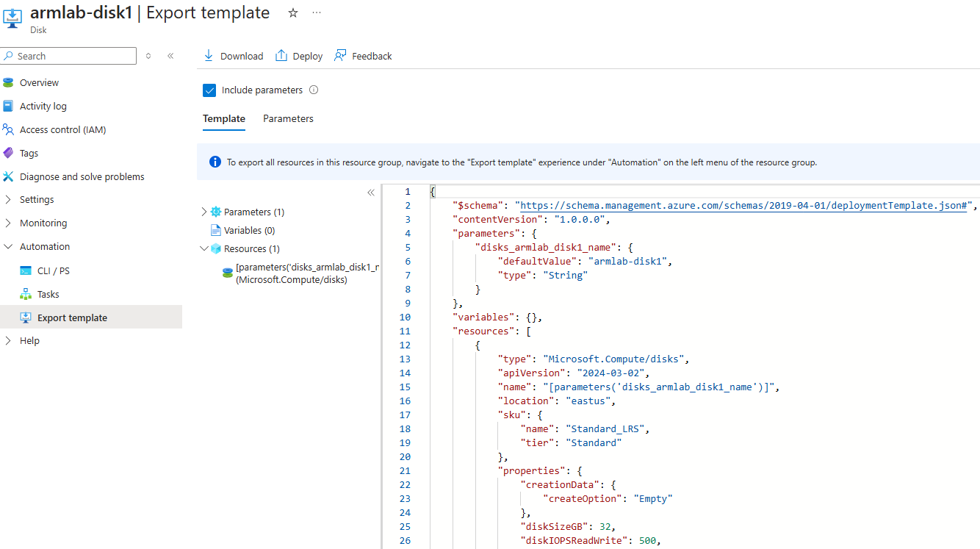Click the Deploy upload icon
The height and width of the screenshot is (549, 980).
281,56
